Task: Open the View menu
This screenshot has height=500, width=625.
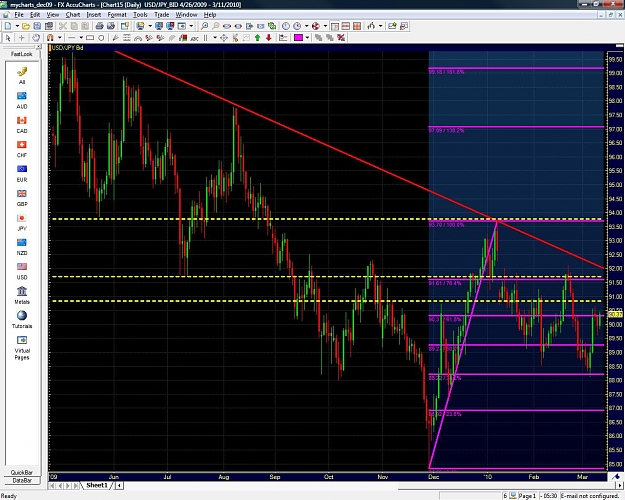Action: tap(53, 15)
